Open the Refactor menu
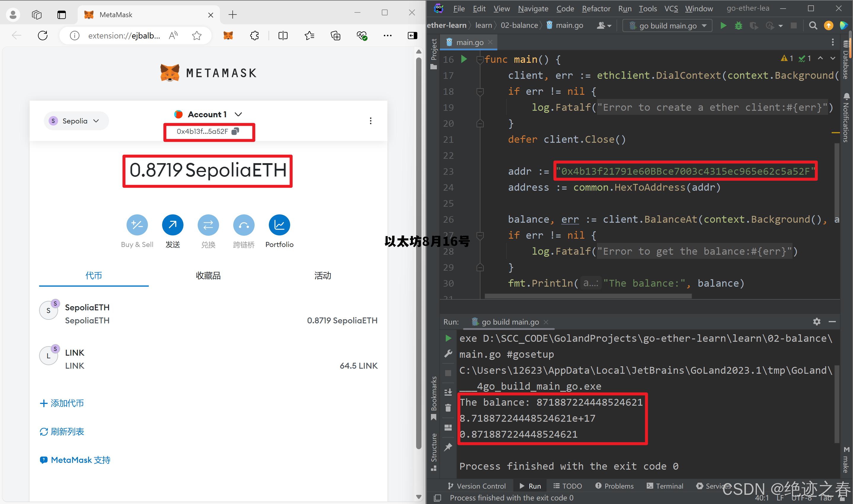 (x=596, y=9)
